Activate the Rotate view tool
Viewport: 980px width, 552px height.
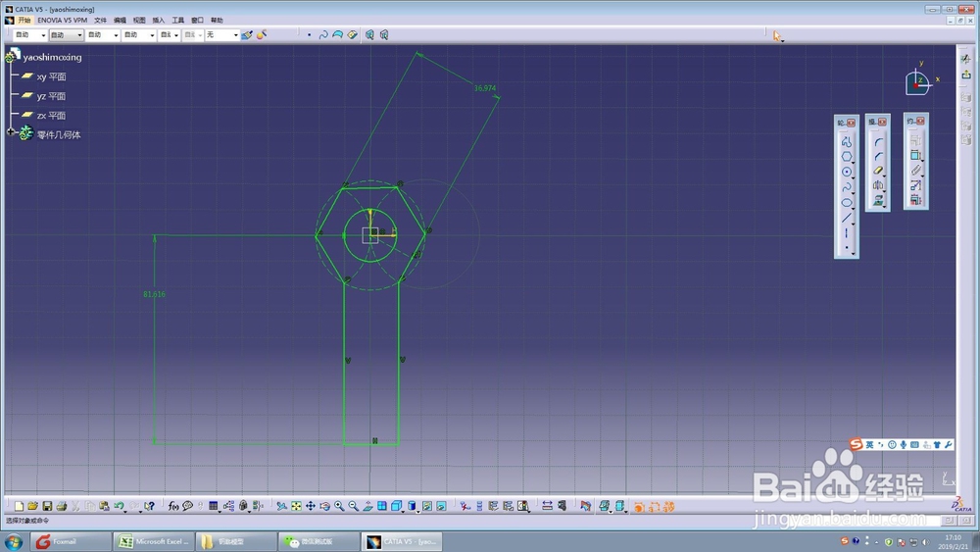325,506
